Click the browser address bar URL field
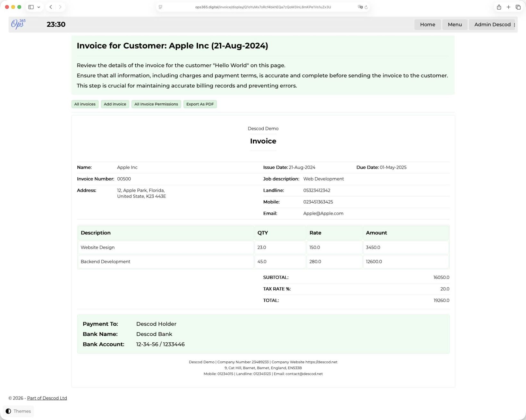This screenshot has height=420, width=526. click(x=262, y=7)
